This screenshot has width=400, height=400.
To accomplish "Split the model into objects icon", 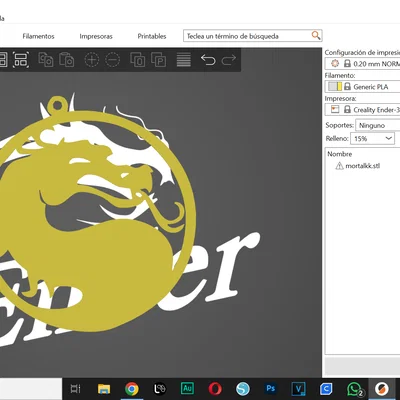I will click(x=138, y=60).
